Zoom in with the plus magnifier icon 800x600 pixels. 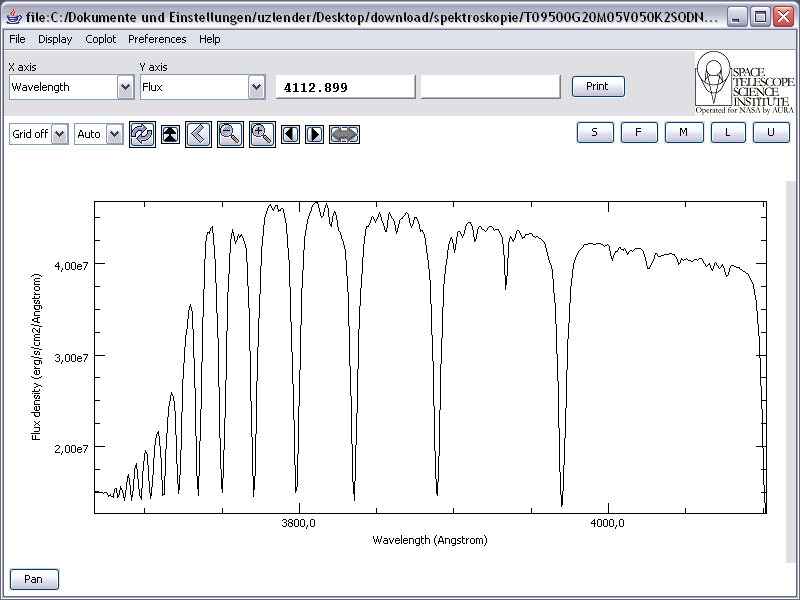pos(262,134)
